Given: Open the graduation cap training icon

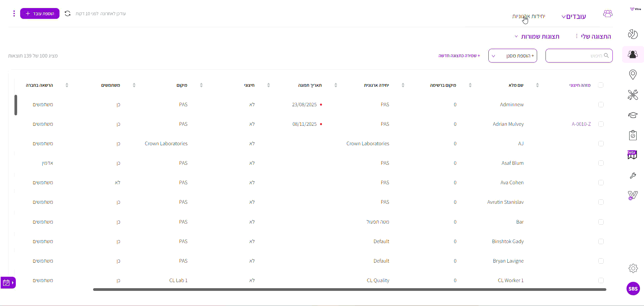Looking at the screenshot, I should 633,115.
